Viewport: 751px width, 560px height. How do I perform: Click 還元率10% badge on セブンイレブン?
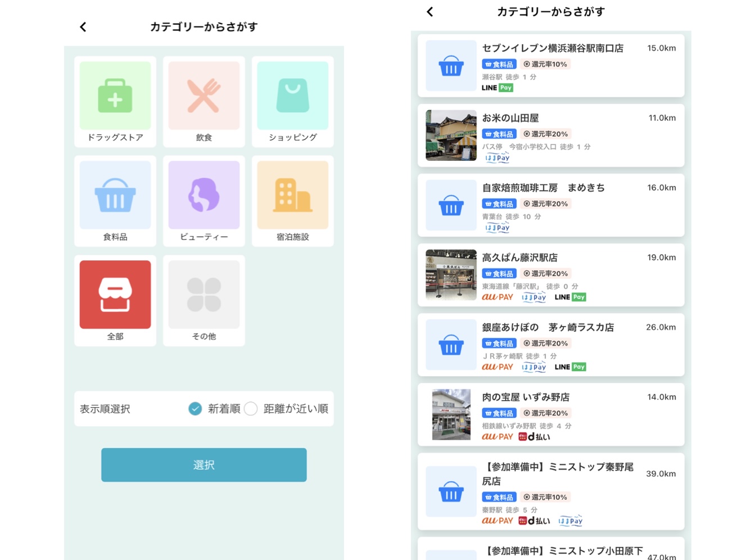[x=545, y=64]
